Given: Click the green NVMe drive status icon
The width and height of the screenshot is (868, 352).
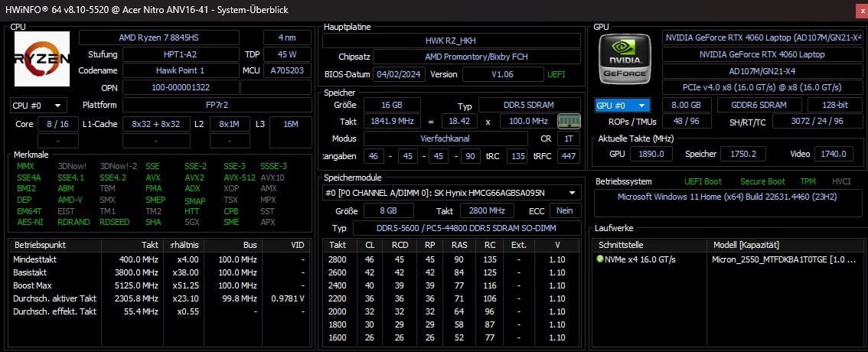Looking at the screenshot, I should tap(599, 259).
